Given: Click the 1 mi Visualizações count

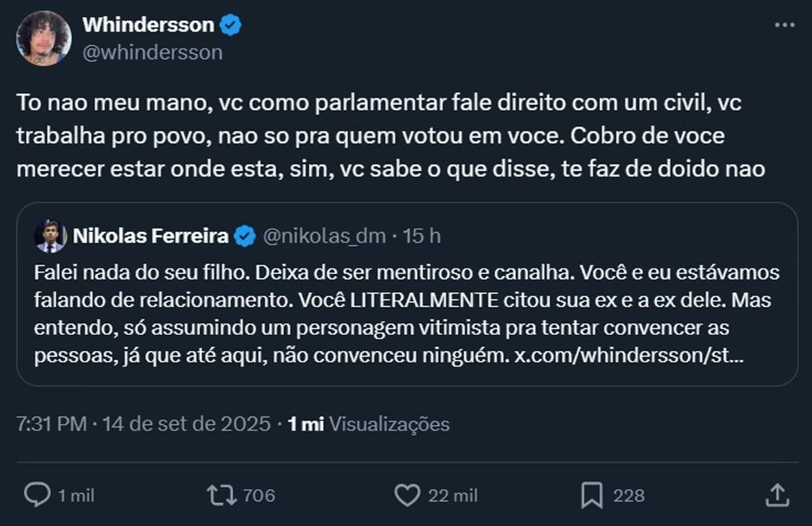Looking at the screenshot, I should coord(369,424).
